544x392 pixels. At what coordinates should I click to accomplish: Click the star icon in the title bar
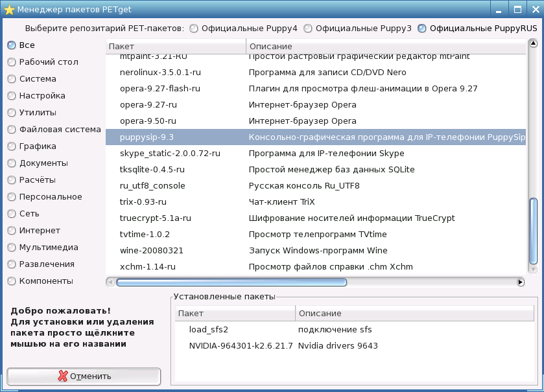(8, 10)
